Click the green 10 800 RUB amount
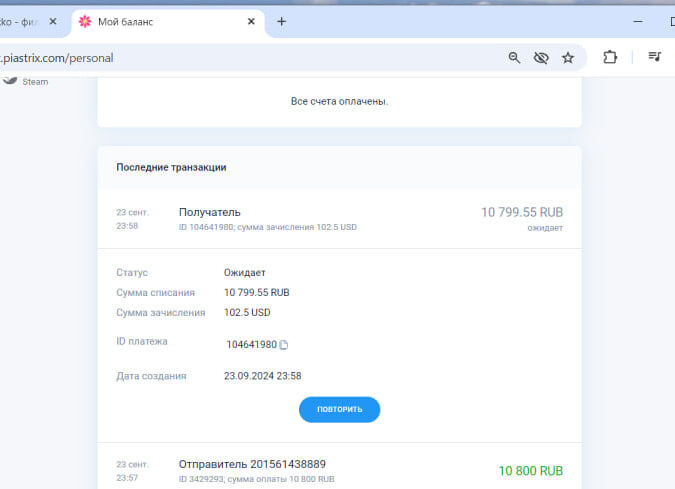This screenshot has height=489, width=675. click(530, 470)
